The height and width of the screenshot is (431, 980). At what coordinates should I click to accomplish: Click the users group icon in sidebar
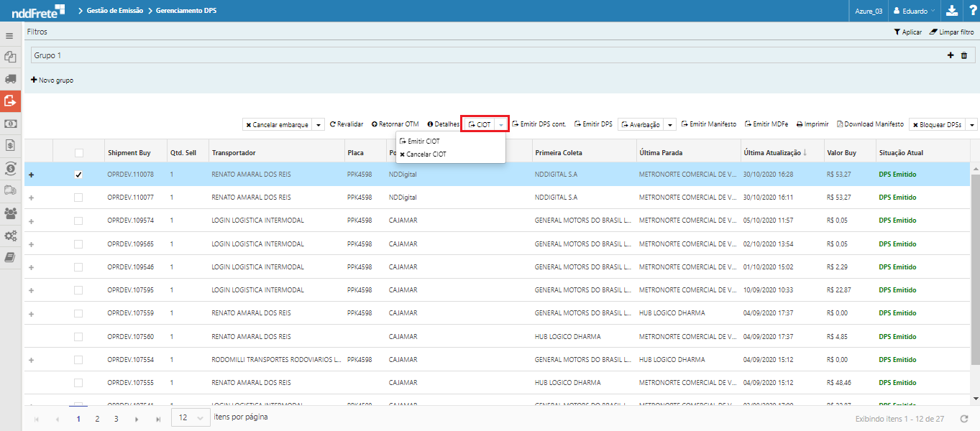click(x=10, y=213)
